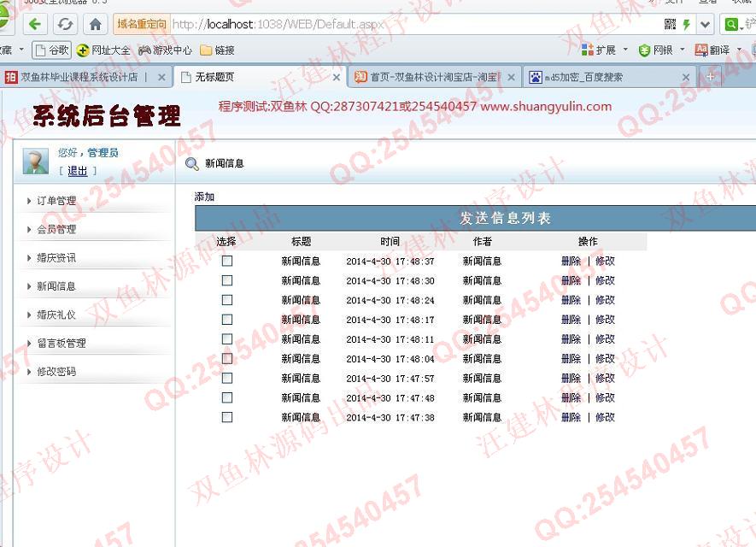Check the row dated 17:48:11
Viewport: 756px width, 547px height.
[227, 339]
